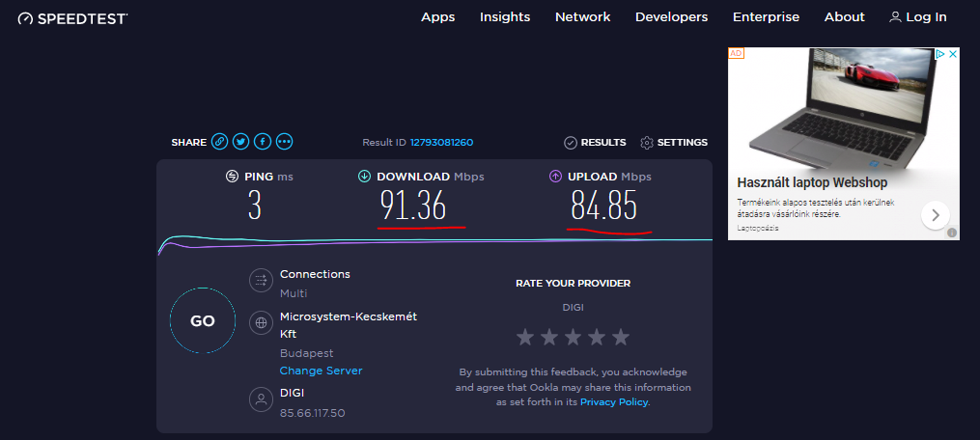Click the IP address 85.66.117.50
Image resolution: width=980 pixels, height=440 pixels.
[x=312, y=413]
